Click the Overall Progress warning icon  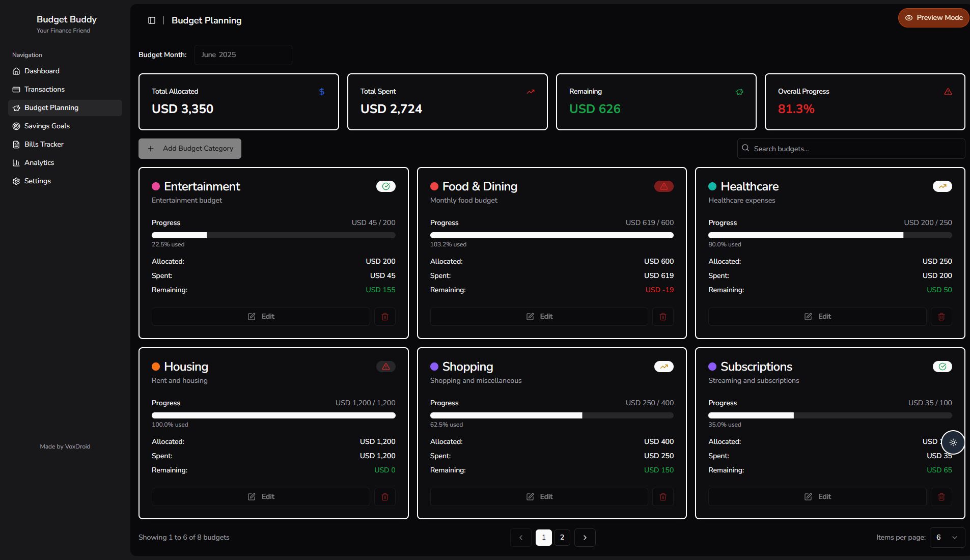click(948, 92)
